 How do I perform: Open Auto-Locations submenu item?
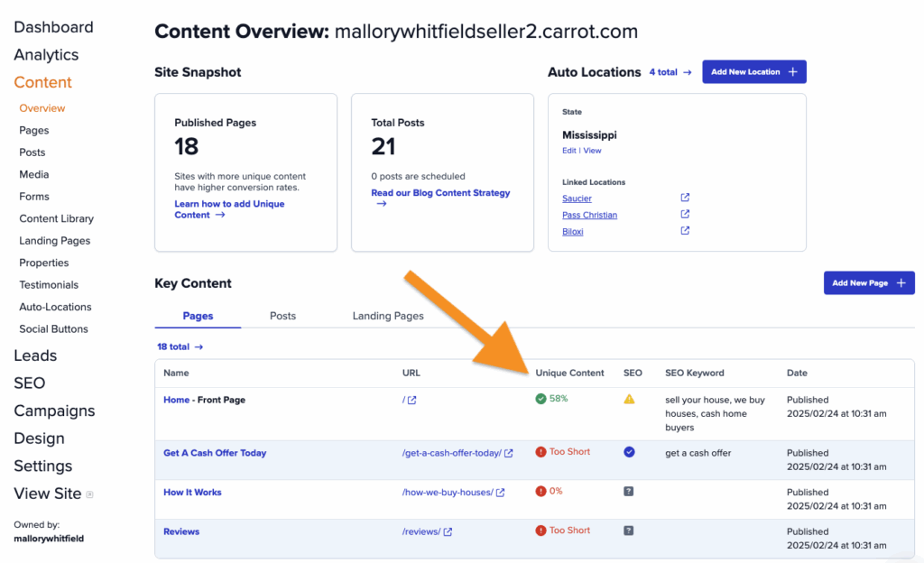point(55,307)
